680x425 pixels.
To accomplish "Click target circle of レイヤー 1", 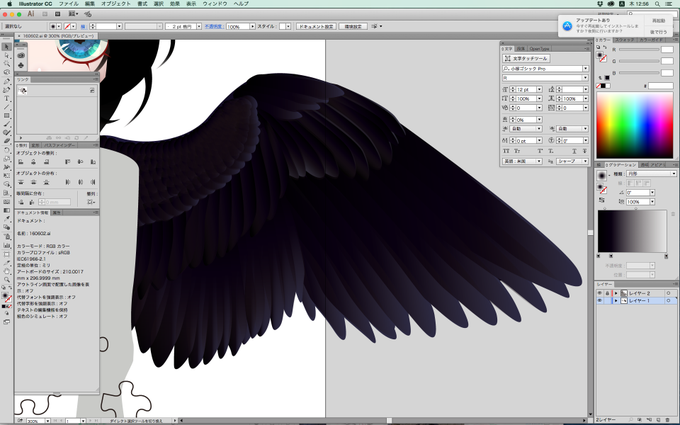I will click(x=668, y=301).
